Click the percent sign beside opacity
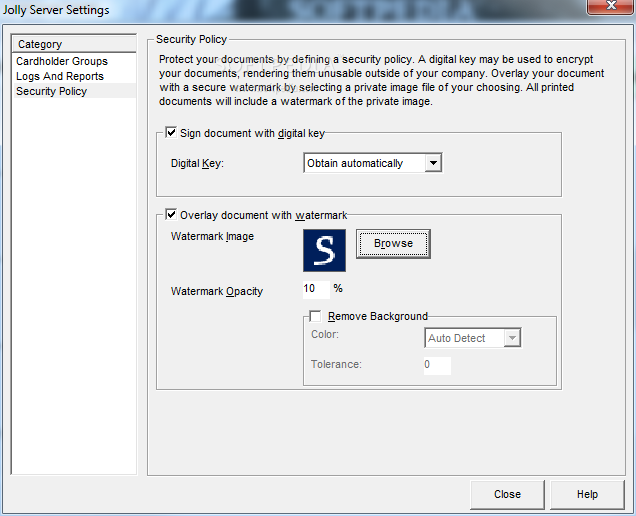 tap(338, 288)
